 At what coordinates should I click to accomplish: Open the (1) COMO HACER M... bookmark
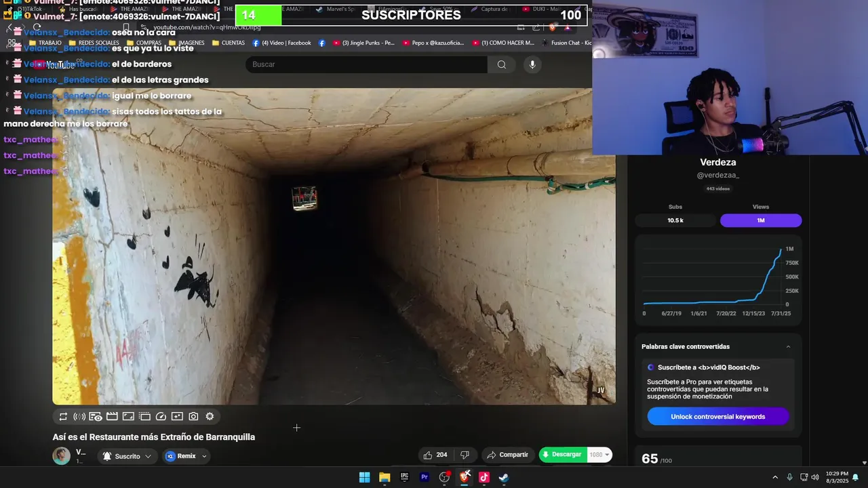coord(502,43)
